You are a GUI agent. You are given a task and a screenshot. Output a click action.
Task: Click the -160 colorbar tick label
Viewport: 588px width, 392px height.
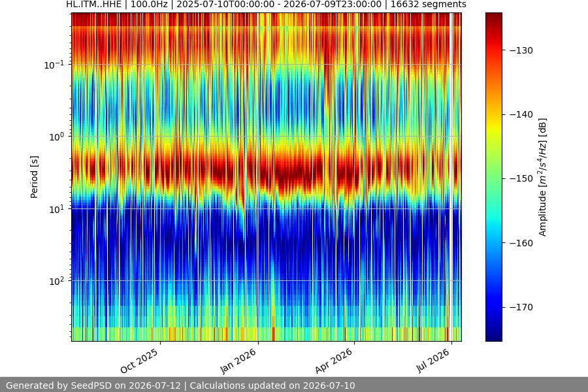[521, 243]
